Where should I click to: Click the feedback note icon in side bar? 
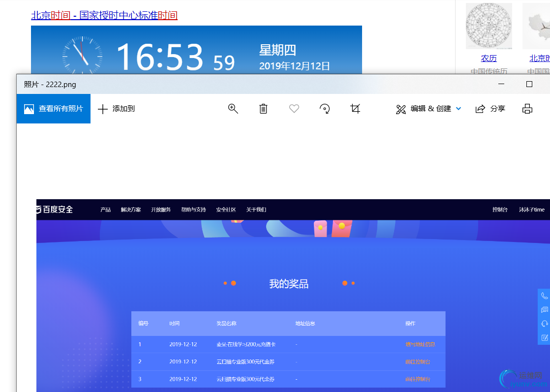(545, 338)
